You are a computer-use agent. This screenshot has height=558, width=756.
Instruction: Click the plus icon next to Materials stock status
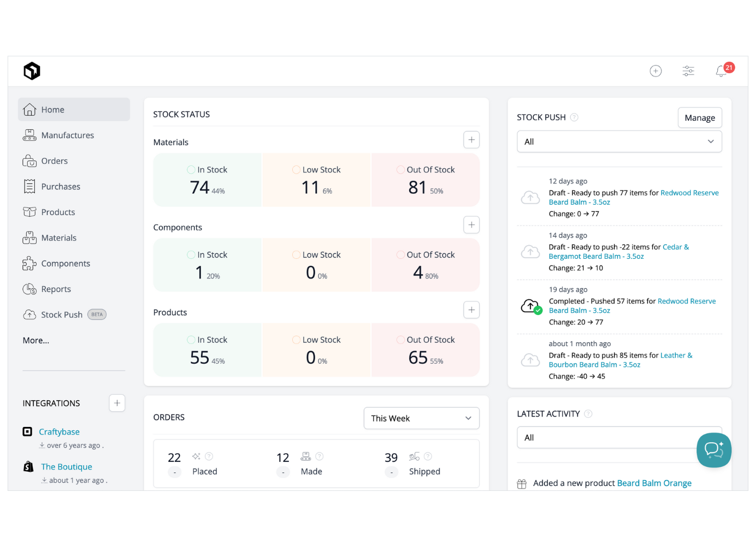(x=471, y=139)
